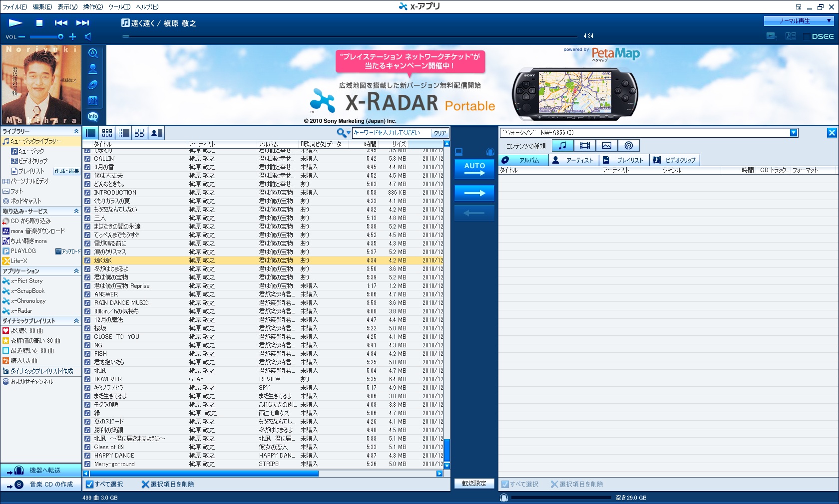Clear the search with the クリア button

(439, 133)
